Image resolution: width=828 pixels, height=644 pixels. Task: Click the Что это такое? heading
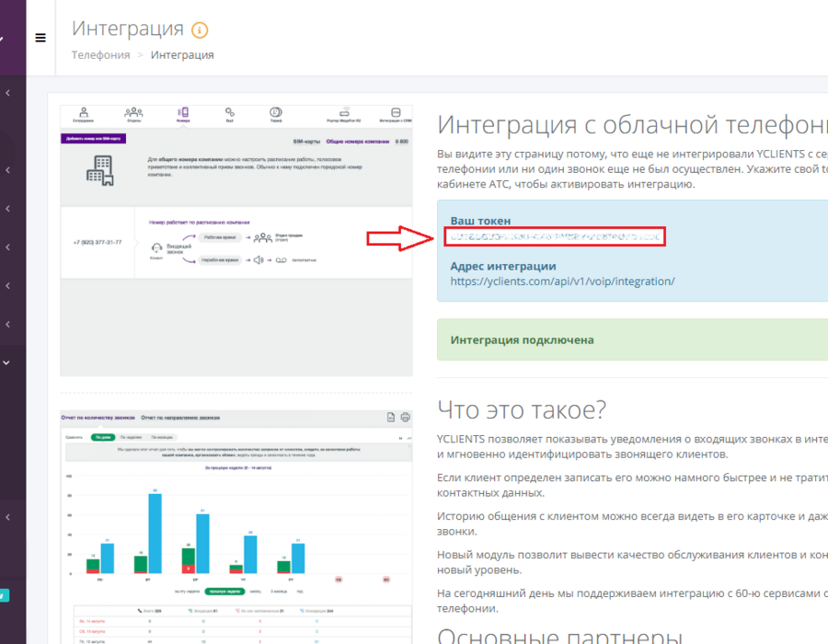tap(522, 409)
